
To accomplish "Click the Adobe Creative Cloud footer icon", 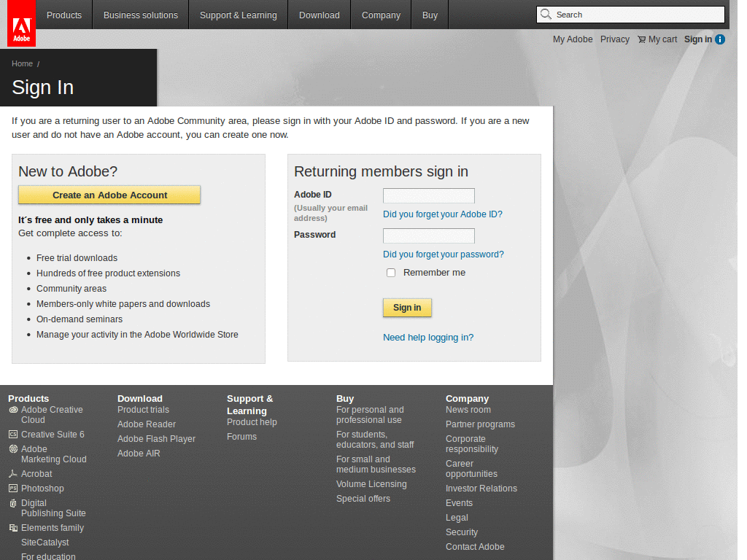I will (13, 410).
